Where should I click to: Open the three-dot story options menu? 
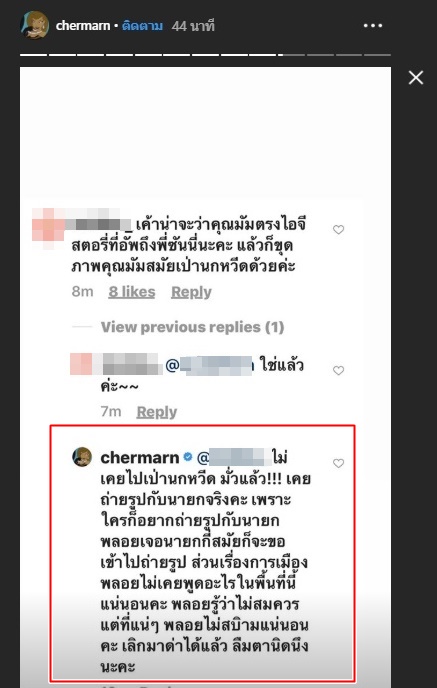pos(373,26)
